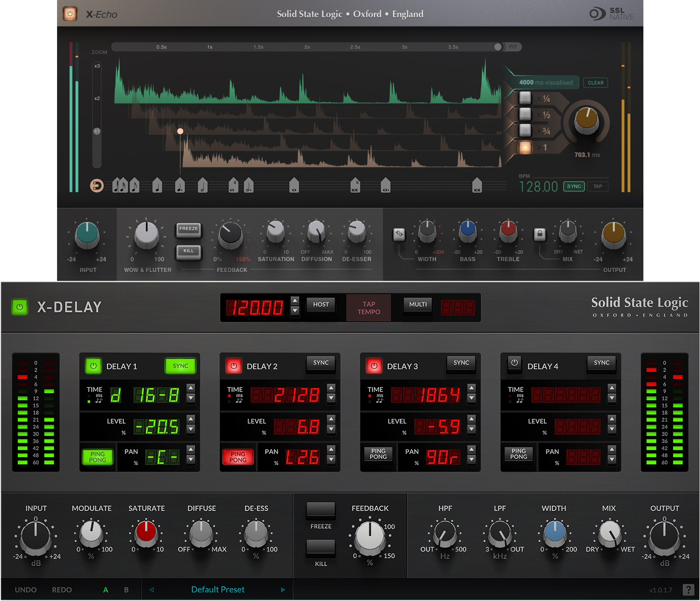Click the X-Delay green power icon
Image resolution: width=700 pixels, height=601 pixels.
coord(20,307)
